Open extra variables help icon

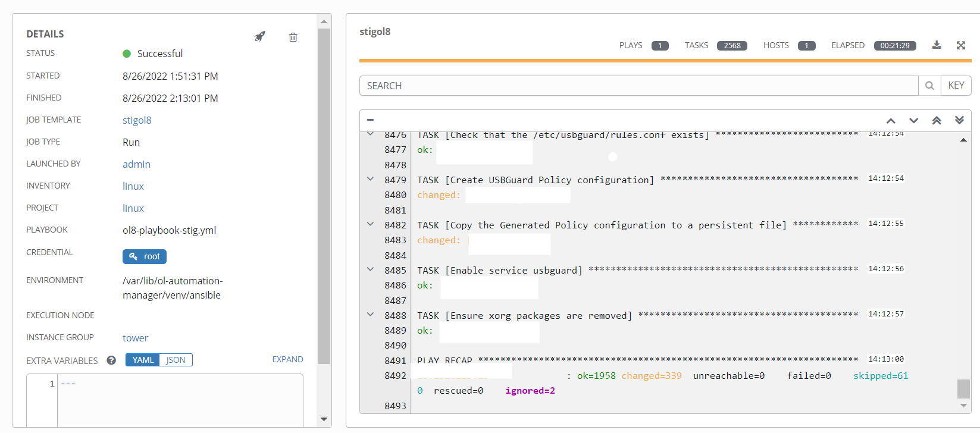[x=111, y=360]
